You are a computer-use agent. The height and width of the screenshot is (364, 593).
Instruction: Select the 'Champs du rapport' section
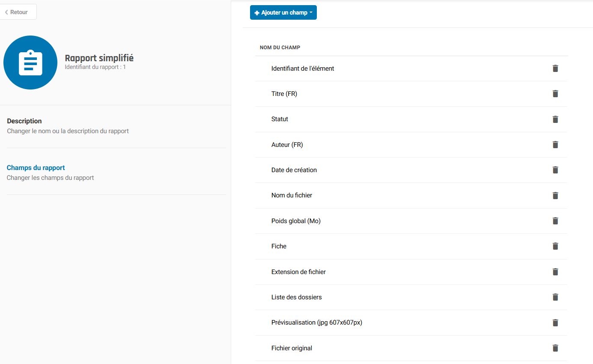pos(36,168)
